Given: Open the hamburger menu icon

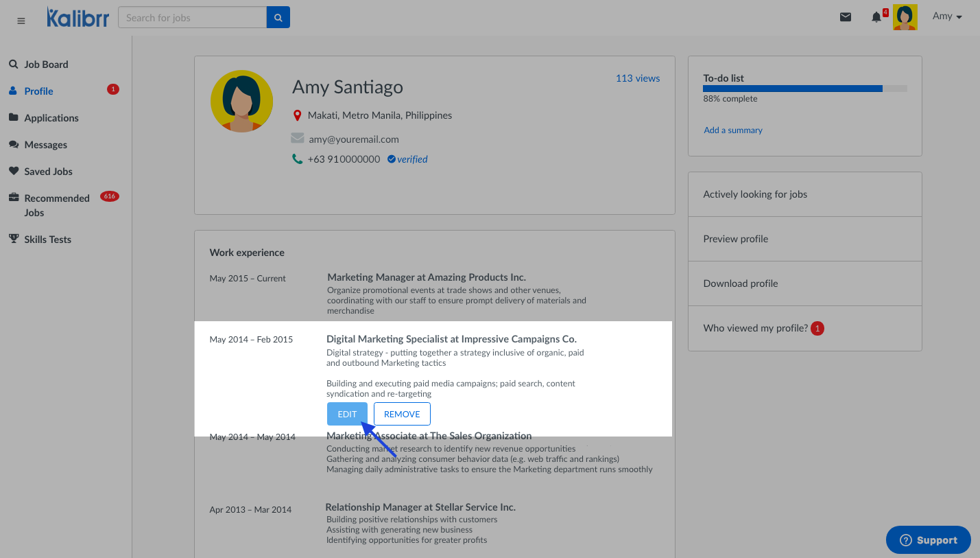Looking at the screenshot, I should click(x=21, y=21).
